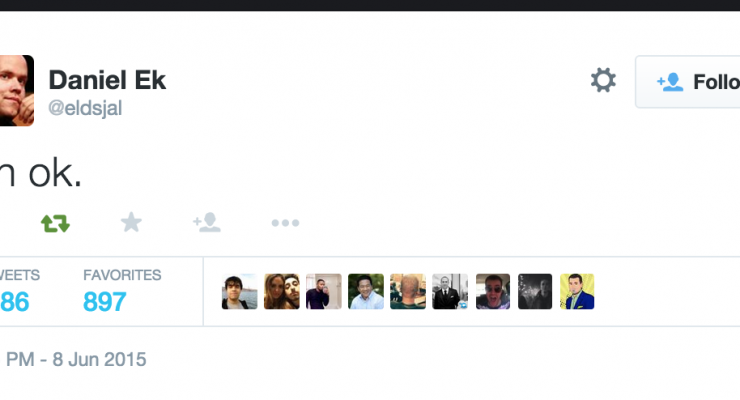Open the three-dots more options menu
Image resolution: width=740 pixels, height=400 pixels.
[x=286, y=223]
